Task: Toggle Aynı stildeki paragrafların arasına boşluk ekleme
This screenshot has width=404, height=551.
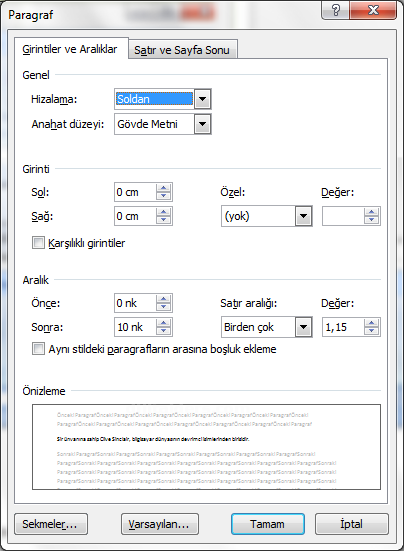Action: coord(38,349)
